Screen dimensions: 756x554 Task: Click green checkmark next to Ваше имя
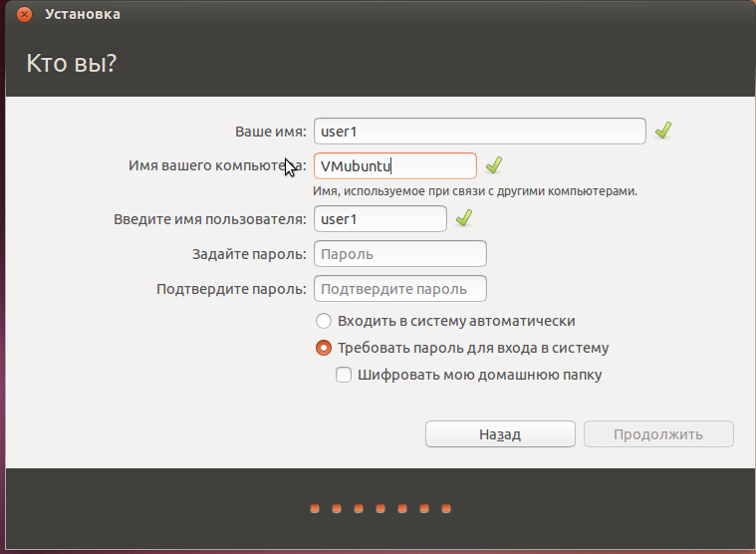click(663, 131)
